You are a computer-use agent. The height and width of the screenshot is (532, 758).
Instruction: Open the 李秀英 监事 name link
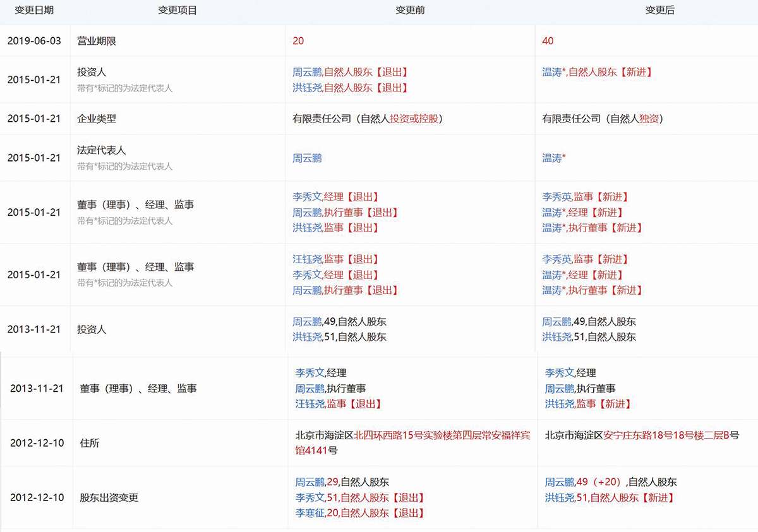556,197
